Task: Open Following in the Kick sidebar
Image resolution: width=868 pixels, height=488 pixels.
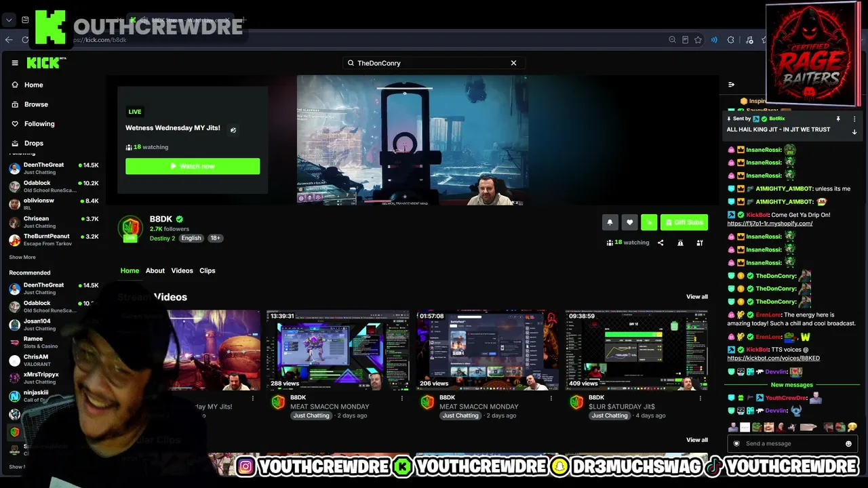Action: point(33,124)
